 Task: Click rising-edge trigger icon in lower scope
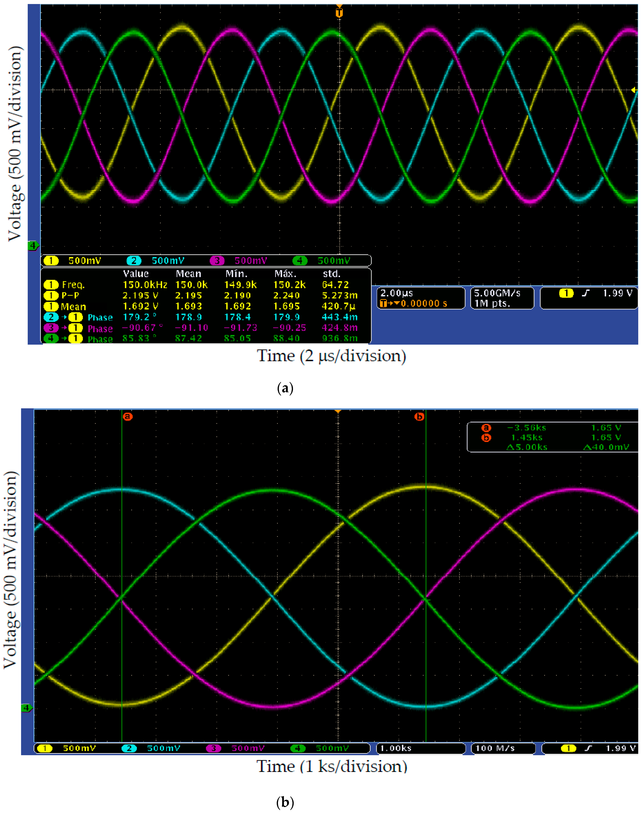tap(588, 748)
